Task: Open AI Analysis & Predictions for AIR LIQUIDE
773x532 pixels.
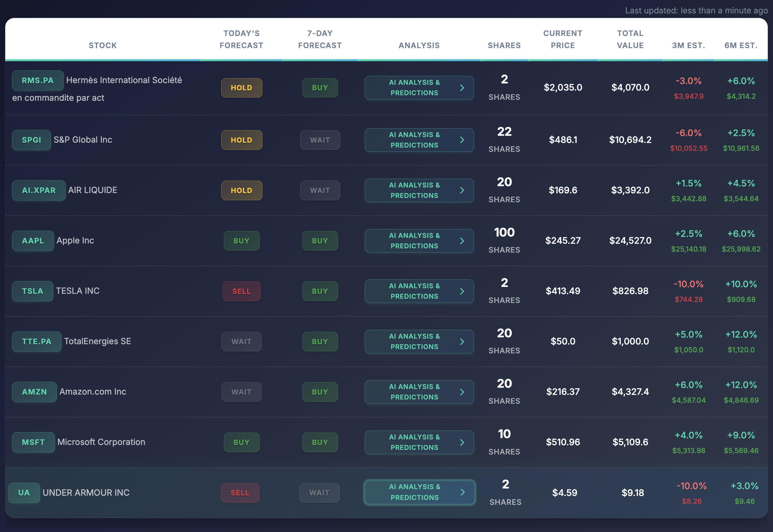Action: 419,190
